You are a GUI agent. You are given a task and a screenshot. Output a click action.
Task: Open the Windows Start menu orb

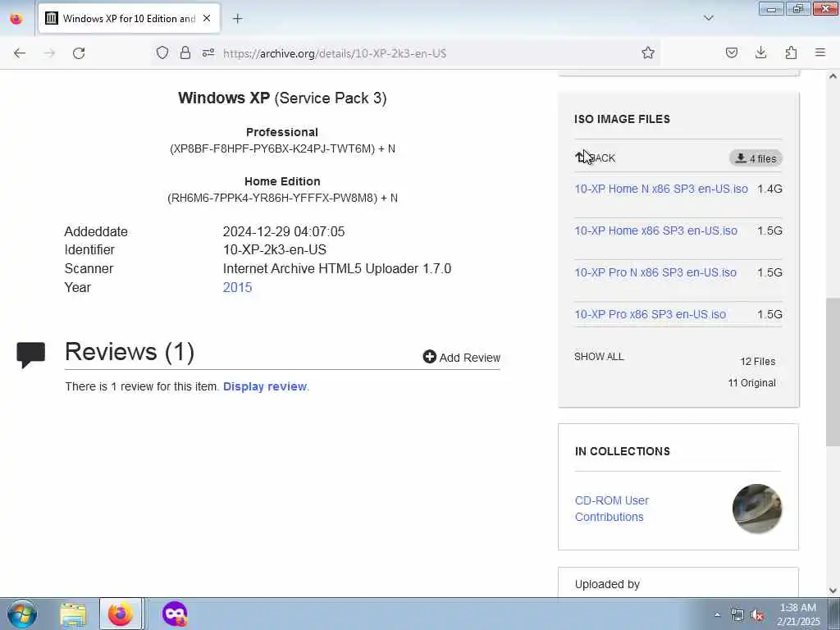click(x=22, y=614)
